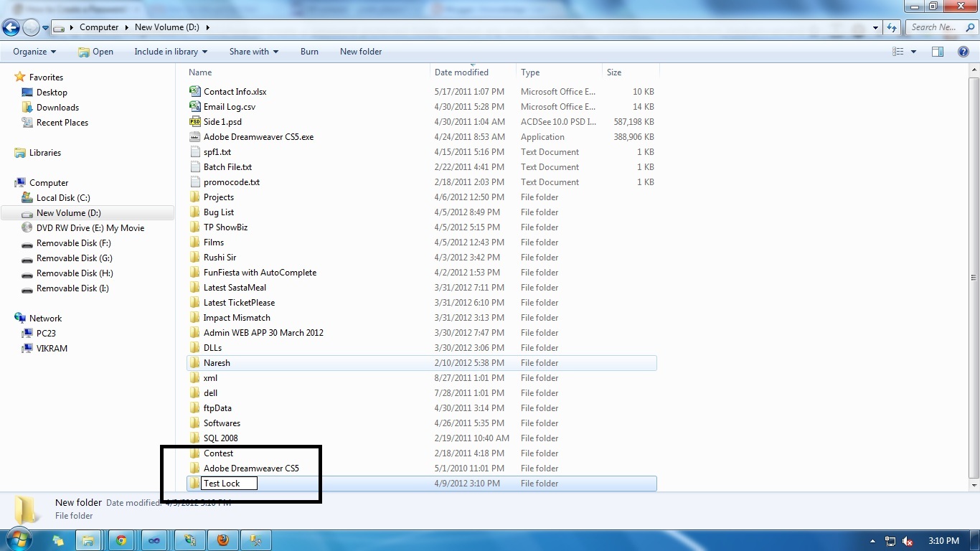Open the Burn menu item
Image resolution: width=980 pixels, height=551 pixels.
(309, 51)
